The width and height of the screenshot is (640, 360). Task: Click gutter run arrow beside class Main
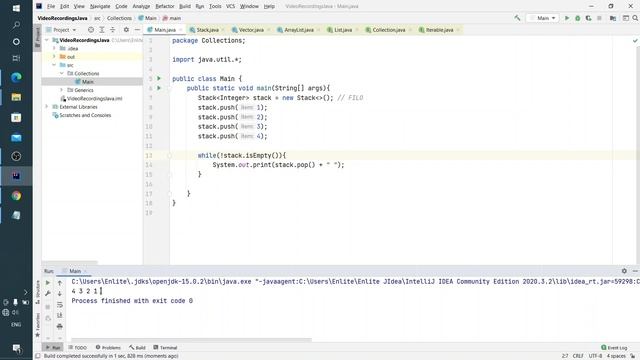159,78
